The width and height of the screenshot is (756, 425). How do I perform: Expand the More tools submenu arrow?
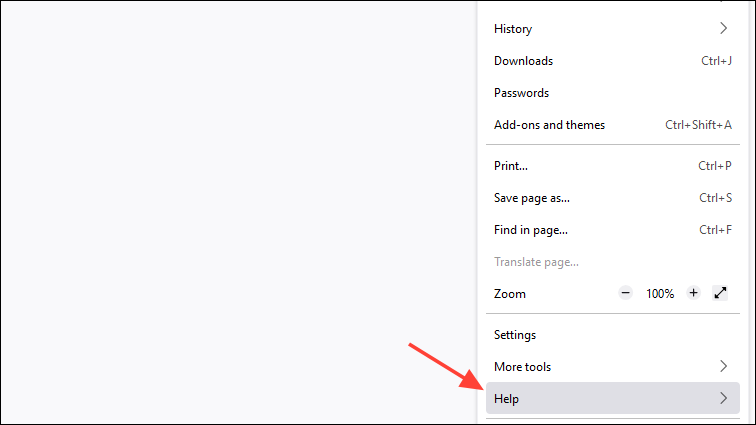point(723,367)
